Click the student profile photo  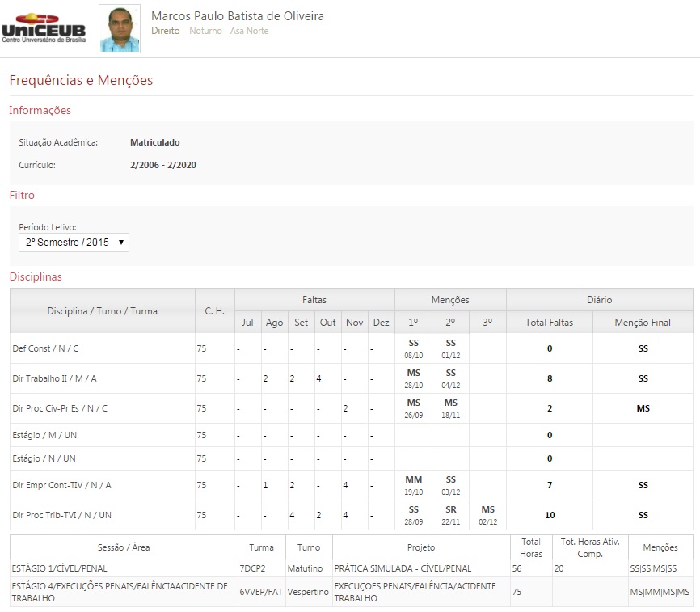point(119,28)
